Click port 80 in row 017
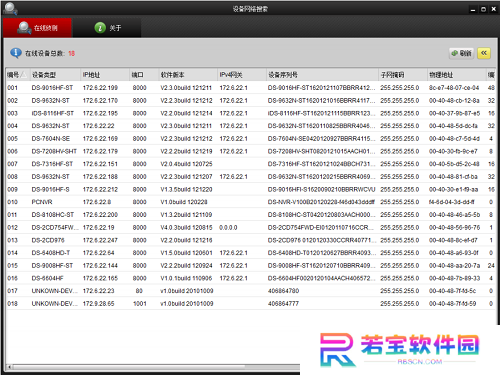The image size is (500, 375). click(139, 291)
